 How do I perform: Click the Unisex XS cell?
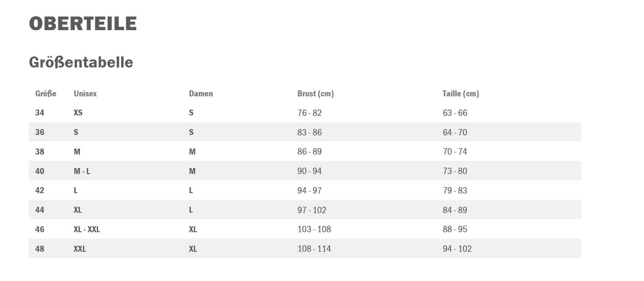78,113
